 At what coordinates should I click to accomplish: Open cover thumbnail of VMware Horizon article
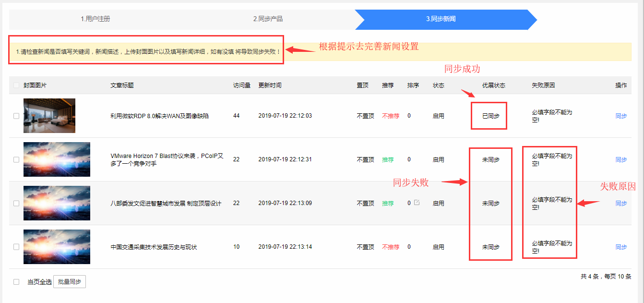57,159
